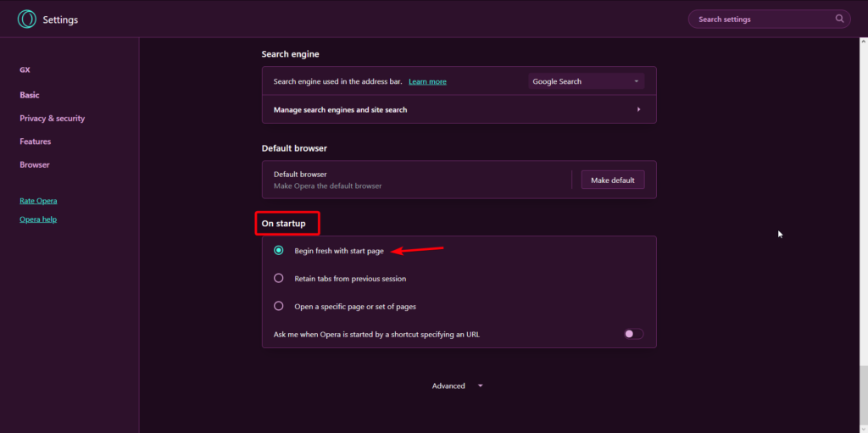Viewport: 868px width, 433px height.
Task: Click the Opera GX logo icon
Action: pyautogui.click(x=26, y=19)
